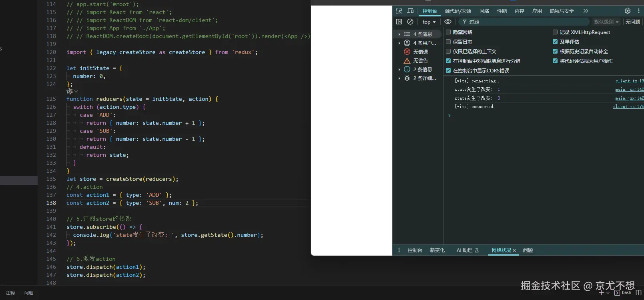644x300 pixels.
Task: Expand the 2 条详细 group arrow
Action: pyautogui.click(x=399, y=78)
